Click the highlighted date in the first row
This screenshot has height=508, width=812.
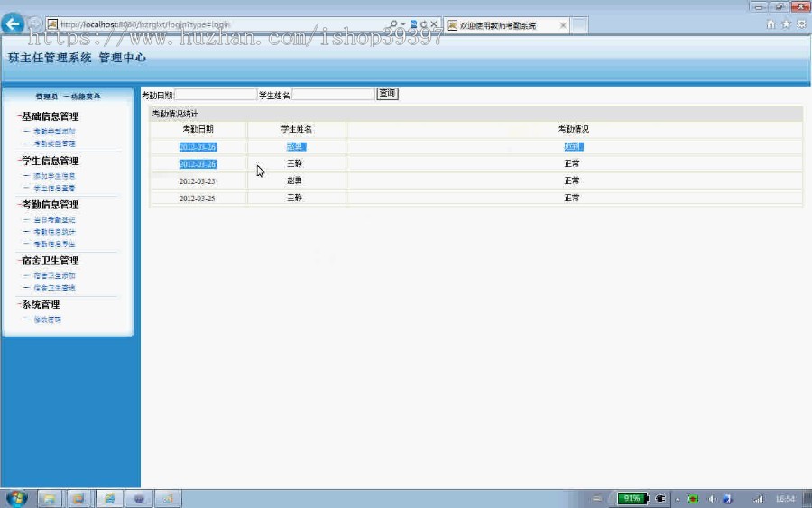click(198, 147)
